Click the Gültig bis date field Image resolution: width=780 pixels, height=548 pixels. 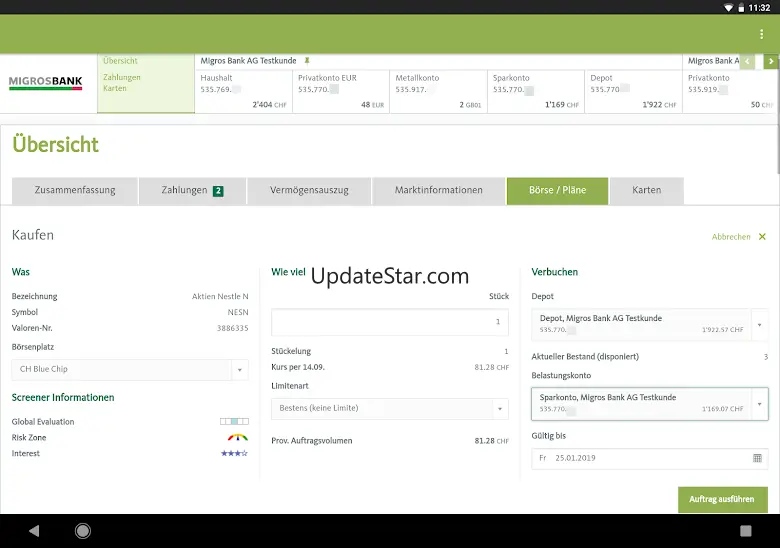pyautogui.click(x=650, y=458)
